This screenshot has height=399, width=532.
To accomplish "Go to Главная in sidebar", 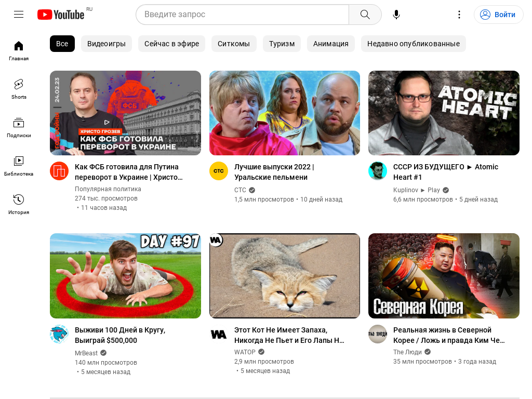I will pos(19,51).
